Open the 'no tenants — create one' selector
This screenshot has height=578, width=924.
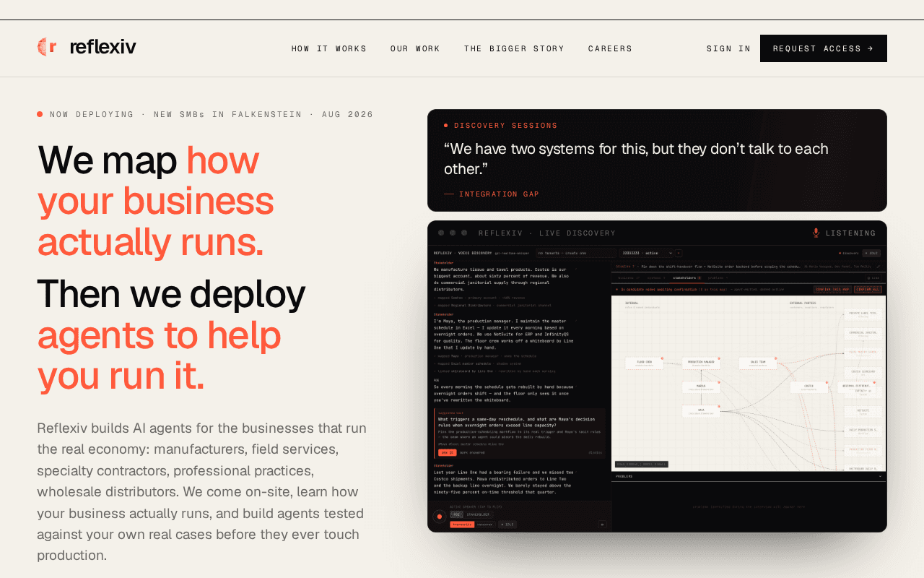click(576, 253)
